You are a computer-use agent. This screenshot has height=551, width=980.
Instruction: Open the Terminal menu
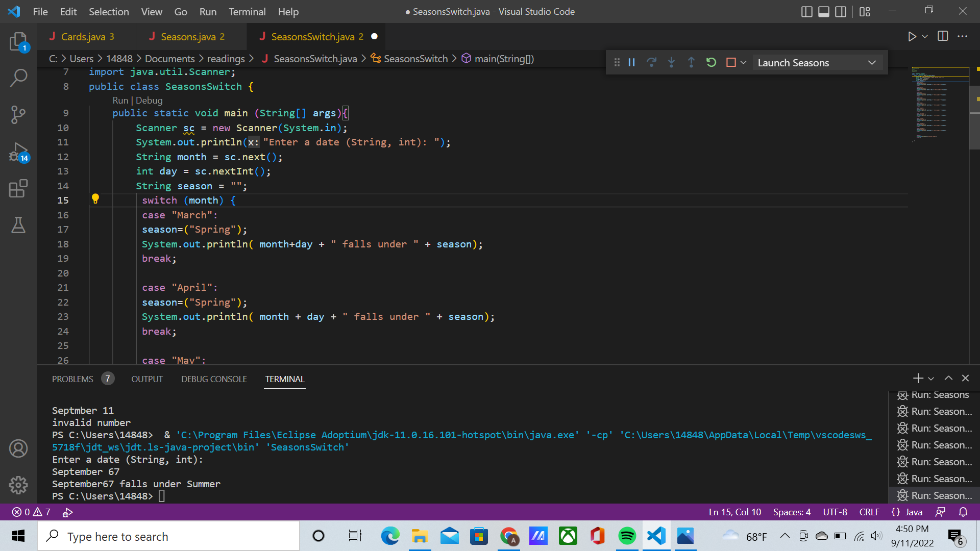pos(247,12)
